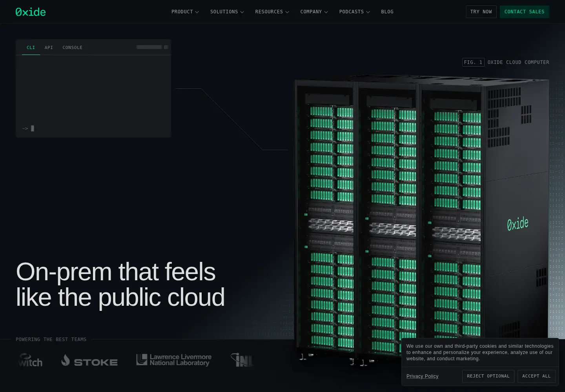Expand the Resources dropdown menu

272,12
